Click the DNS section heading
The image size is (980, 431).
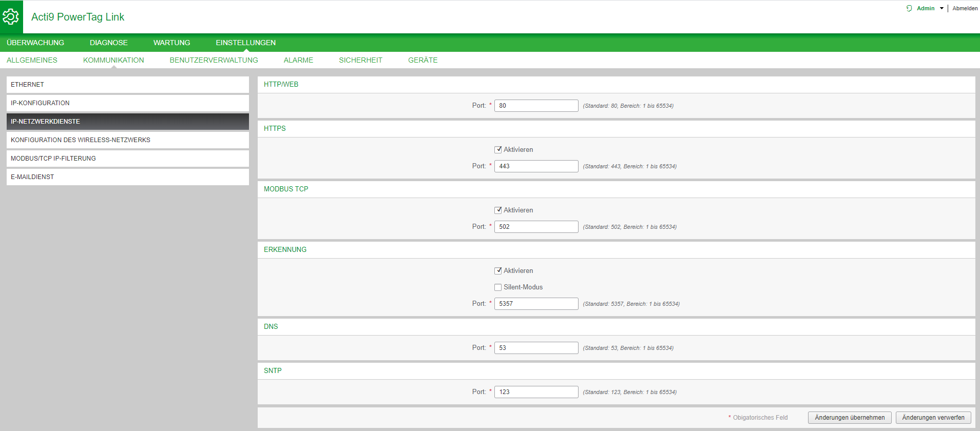tap(271, 326)
